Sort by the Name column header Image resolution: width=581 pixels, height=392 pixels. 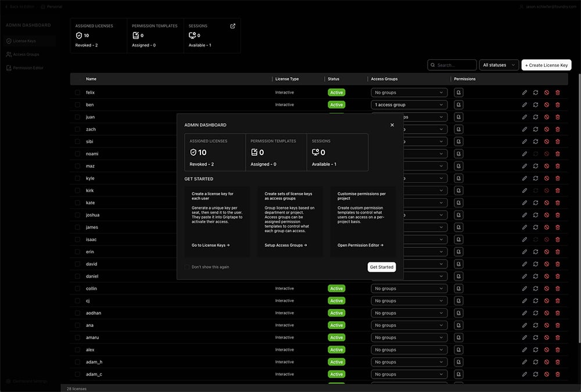coord(91,79)
